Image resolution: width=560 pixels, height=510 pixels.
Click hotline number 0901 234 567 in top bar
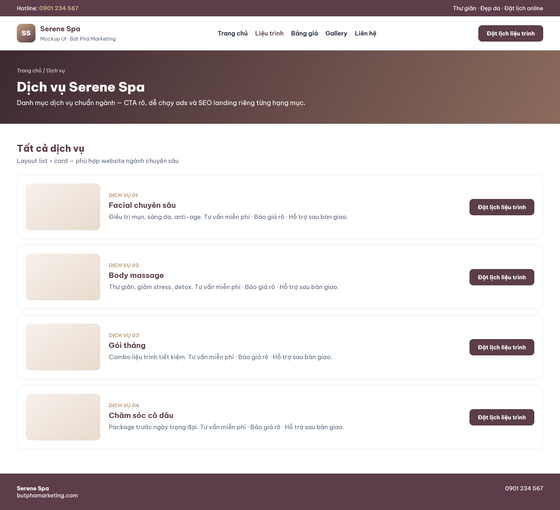(x=59, y=8)
